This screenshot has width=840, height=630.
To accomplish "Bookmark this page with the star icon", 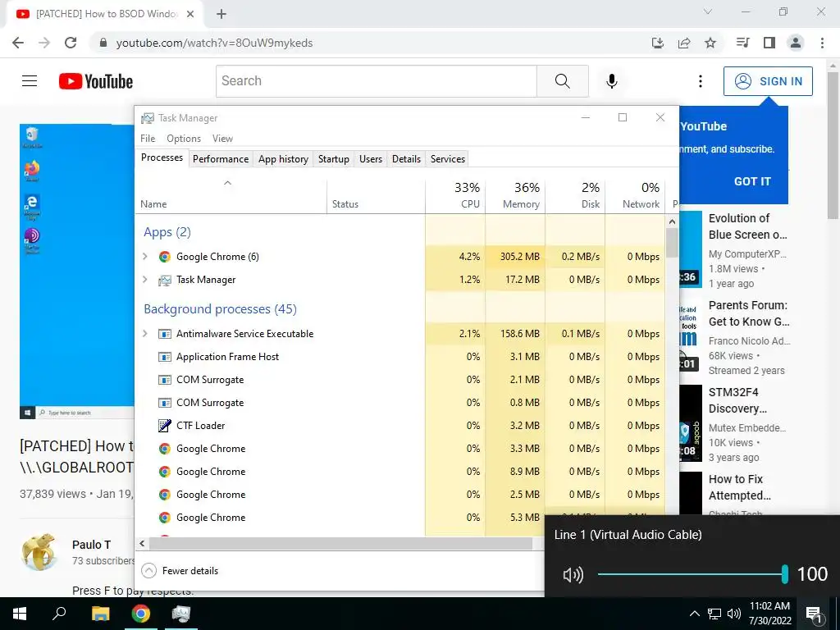I will 710,43.
